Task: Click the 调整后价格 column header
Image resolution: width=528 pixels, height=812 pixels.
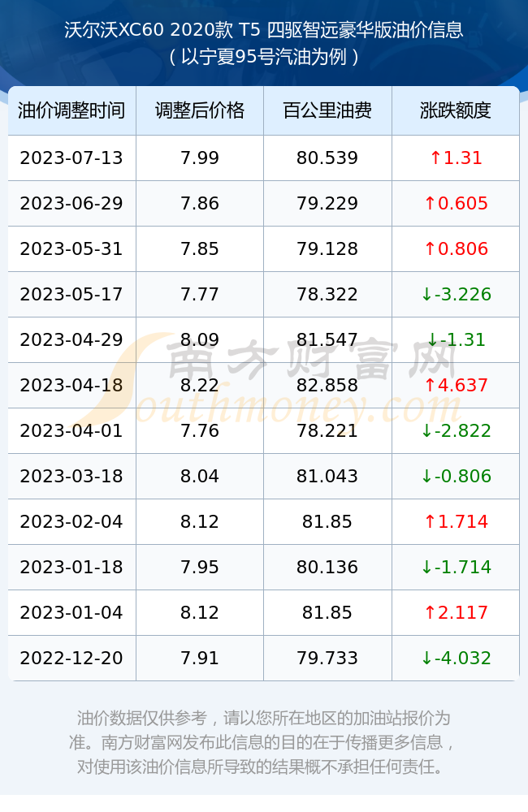Action: (200, 110)
